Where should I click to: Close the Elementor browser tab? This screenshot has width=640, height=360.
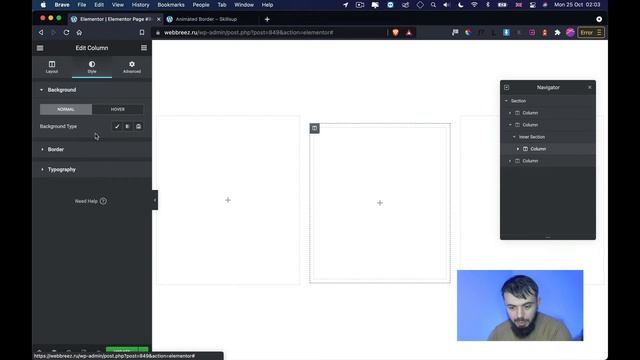click(159, 19)
